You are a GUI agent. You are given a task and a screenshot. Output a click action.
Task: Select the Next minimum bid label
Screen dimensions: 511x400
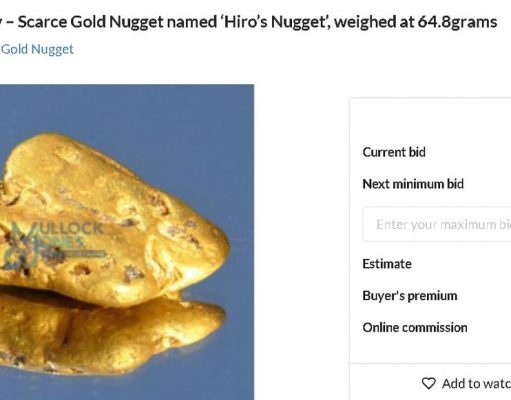[413, 184]
